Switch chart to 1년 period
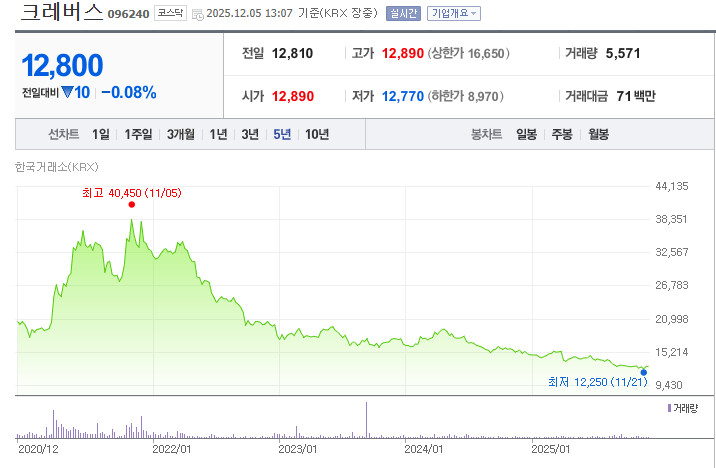Viewport: 716px width, 468px height. click(x=218, y=134)
